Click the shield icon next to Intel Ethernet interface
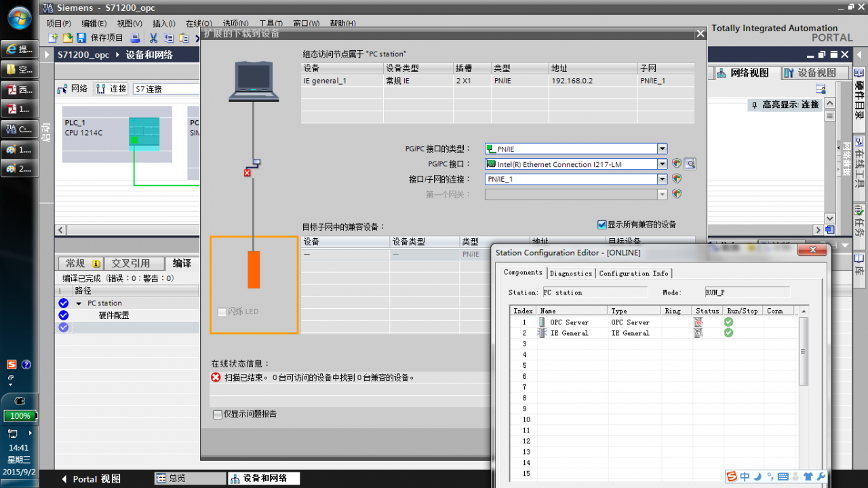Image resolution: width=868 pixels, height=488 pixels. click(x=676, y=164)
